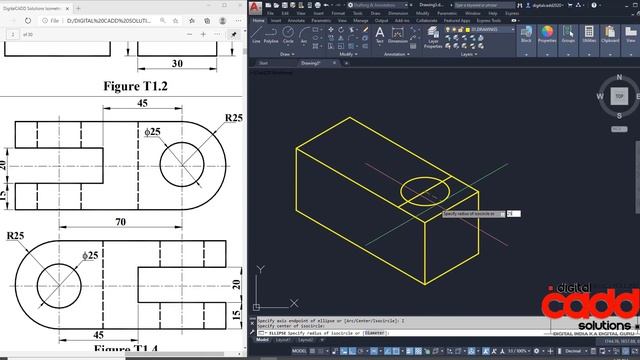Open the browser profile avatar
This screenshot has width=640, height=360.
[x=222, y=20]
